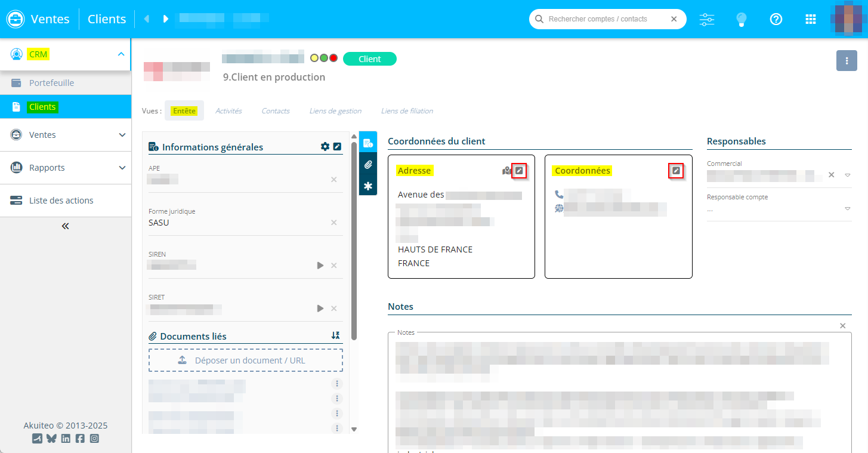Open the help question mark icon
Screen dimensions: 868x453
[776, 19]
